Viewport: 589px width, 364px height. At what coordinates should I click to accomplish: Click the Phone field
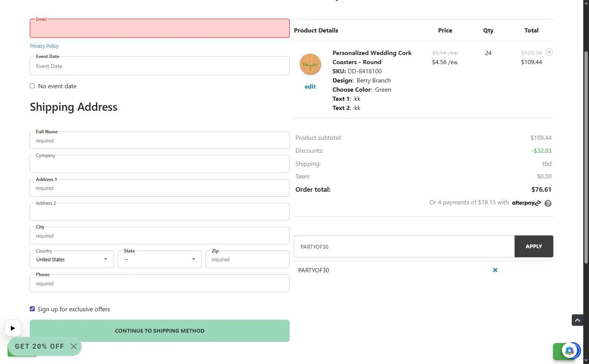click(160, 283)
